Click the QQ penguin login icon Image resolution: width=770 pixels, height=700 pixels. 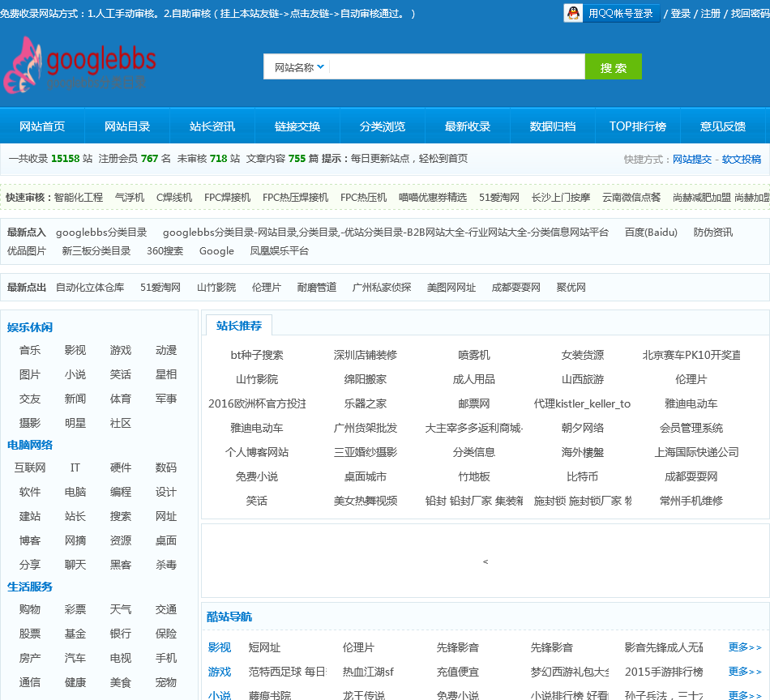click(573, 13)
